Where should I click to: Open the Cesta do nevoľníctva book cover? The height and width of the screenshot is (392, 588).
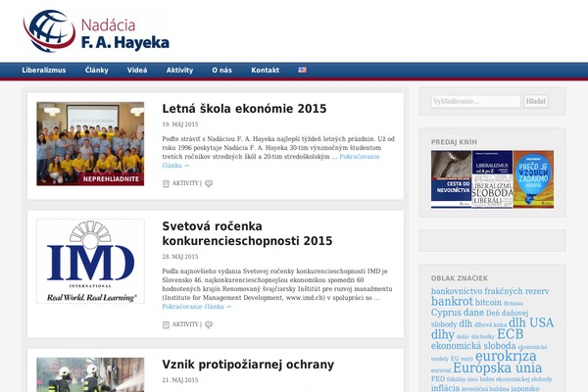pos(451,179)
